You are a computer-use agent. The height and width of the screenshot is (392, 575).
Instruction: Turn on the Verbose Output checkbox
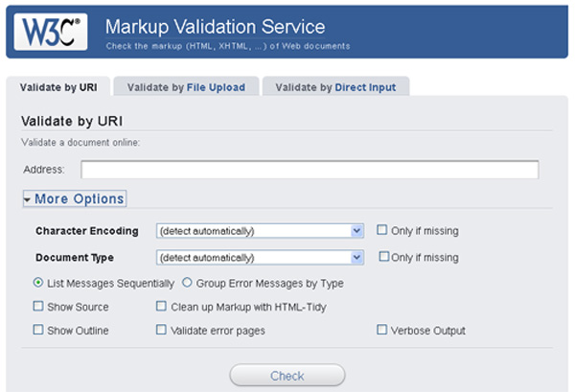click(381, 330)
